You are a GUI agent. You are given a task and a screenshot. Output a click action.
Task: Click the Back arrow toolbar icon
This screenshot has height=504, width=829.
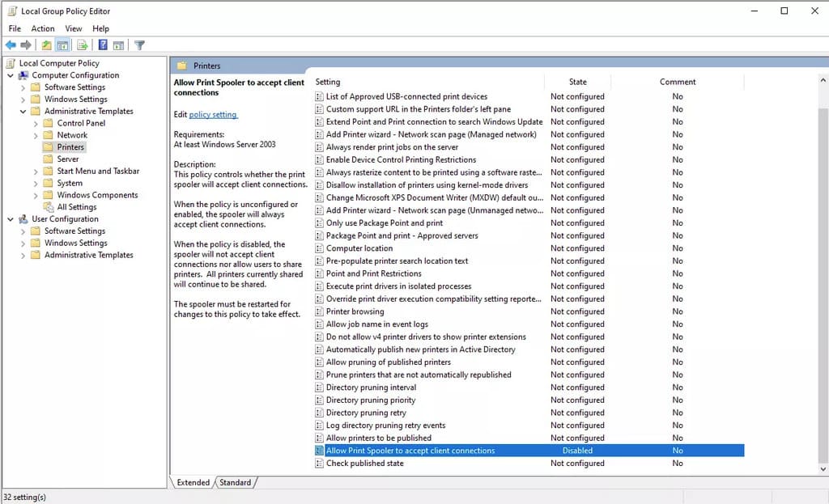click(11, 45)
